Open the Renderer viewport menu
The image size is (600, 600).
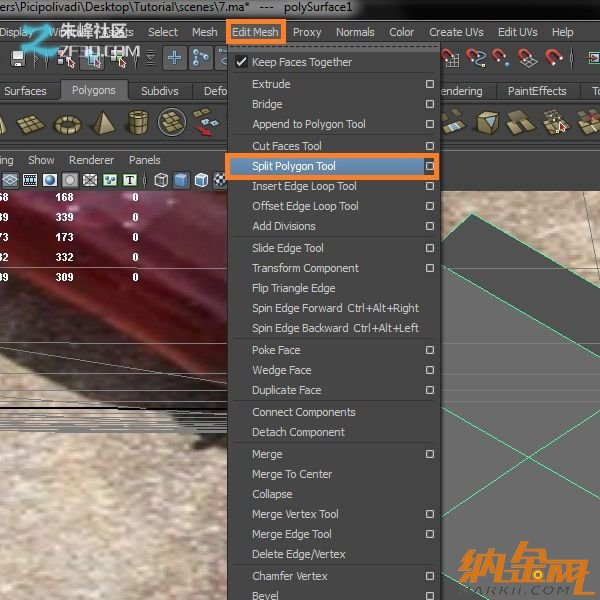[91, 160]
